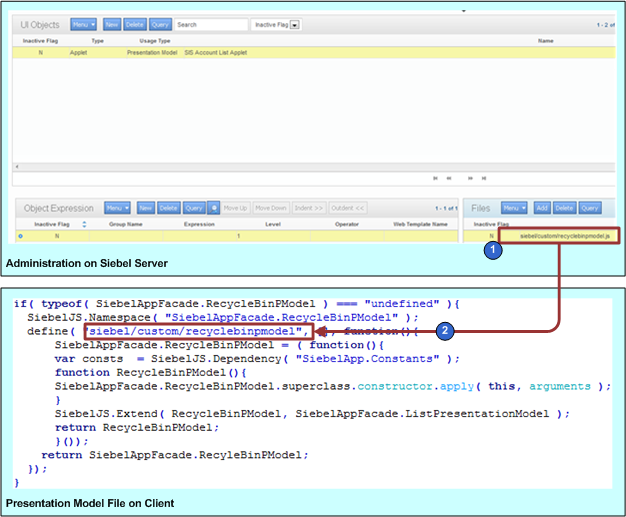Select the Applet type cell
Viewport: 626px width, 517px height.
(x=78, y=53)
